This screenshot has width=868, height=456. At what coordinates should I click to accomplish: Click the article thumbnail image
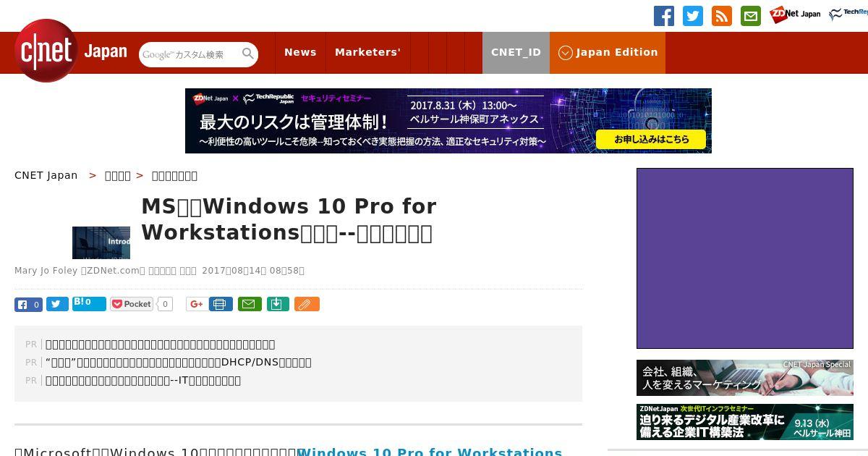tap(101, 242)
